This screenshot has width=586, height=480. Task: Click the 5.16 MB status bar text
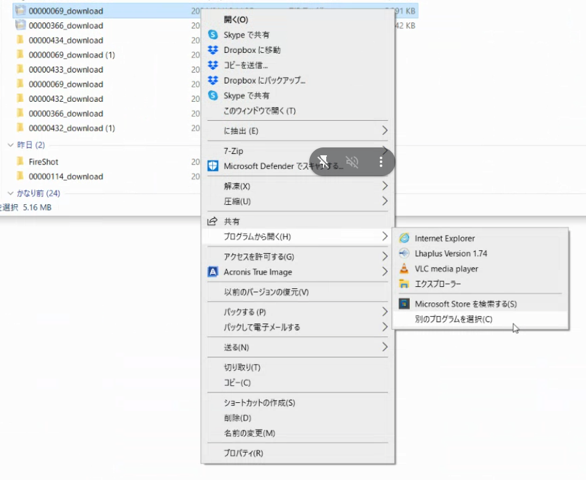(37, 207)
